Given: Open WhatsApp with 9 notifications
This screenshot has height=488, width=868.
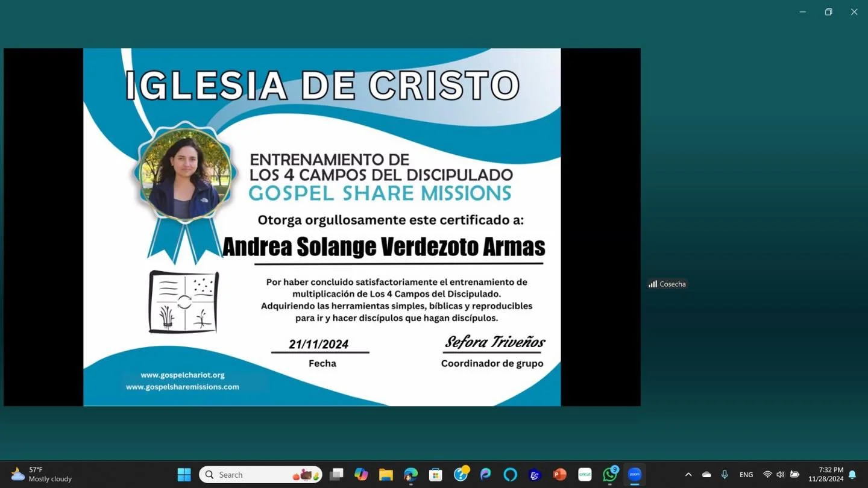Looking at the screenshot, I should 610,474.
